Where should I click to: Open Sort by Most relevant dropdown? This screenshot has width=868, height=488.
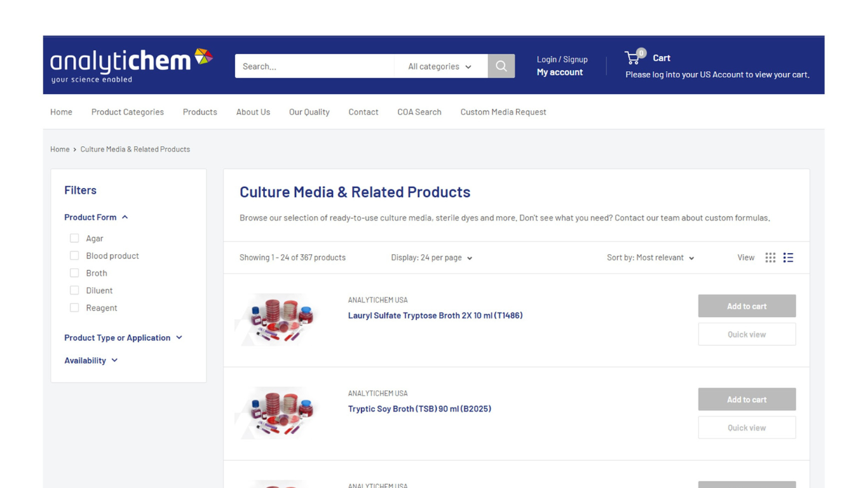[x=650, y=257]
